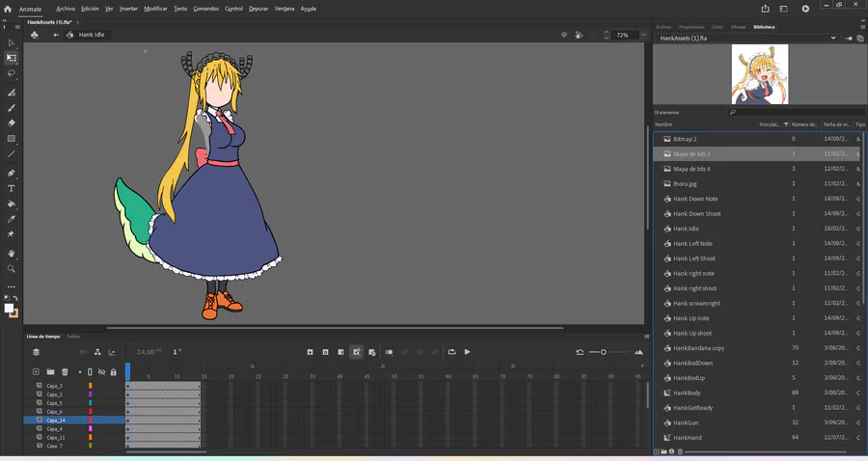The image size is (868, 461).
Task: Click the back arrow beside Hank Idle
Action: (56, 35)
